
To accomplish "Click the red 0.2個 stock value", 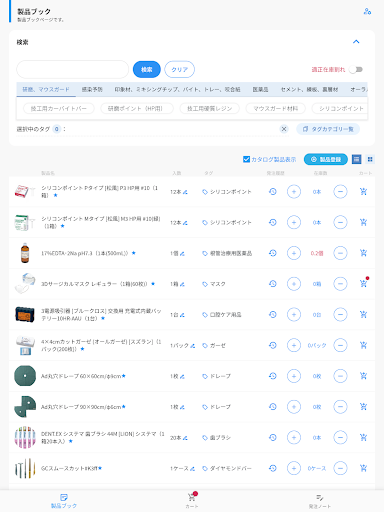I will [317, 253].
